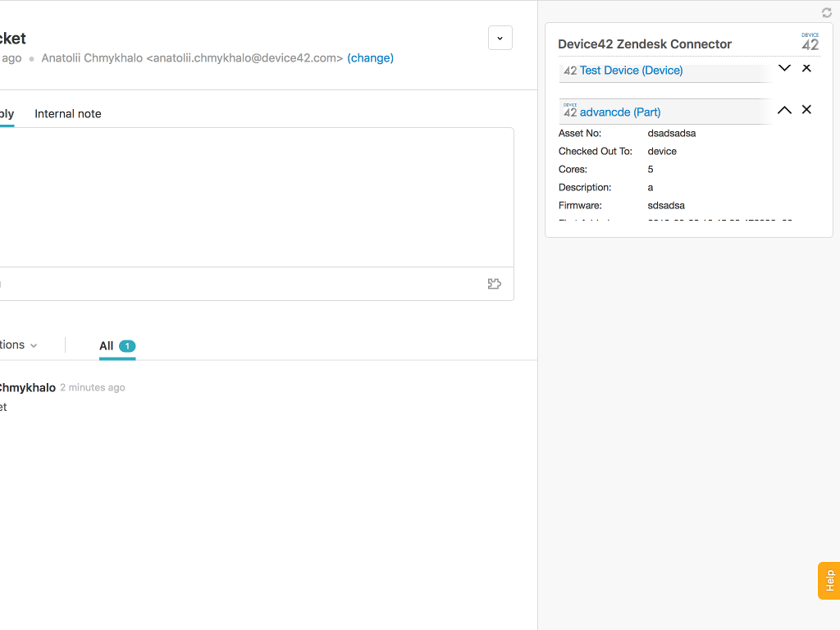The image size is (840, 630).
Task: Open the advancde (Part) link
Action: coord(620,112)
